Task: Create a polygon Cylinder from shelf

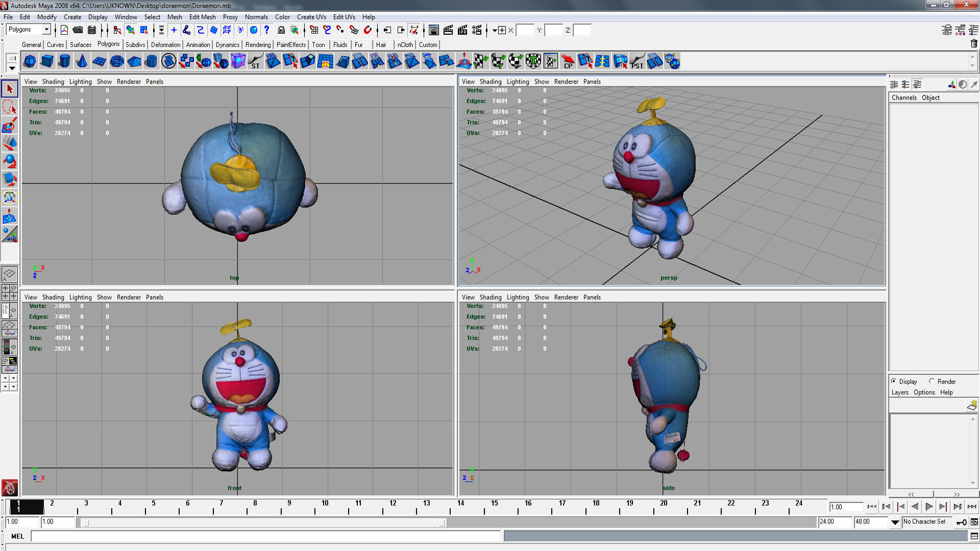Action: pyautogui.click(x=65, y=62)
